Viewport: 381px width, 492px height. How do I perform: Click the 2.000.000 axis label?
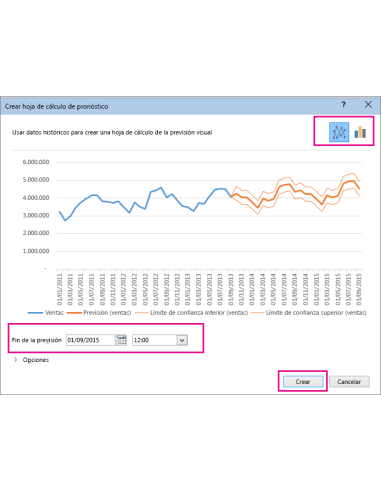point(36,233)
